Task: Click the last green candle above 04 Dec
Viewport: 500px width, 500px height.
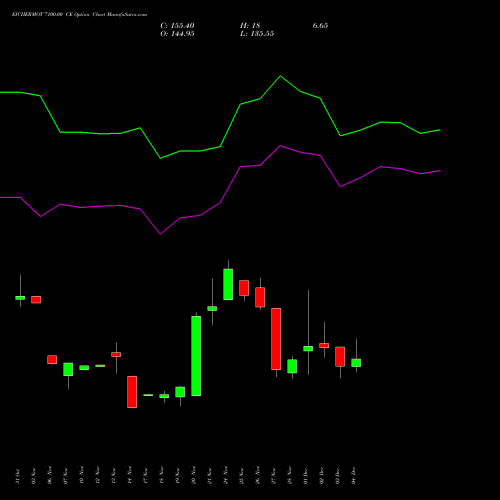Action: (x=356, y=363)
